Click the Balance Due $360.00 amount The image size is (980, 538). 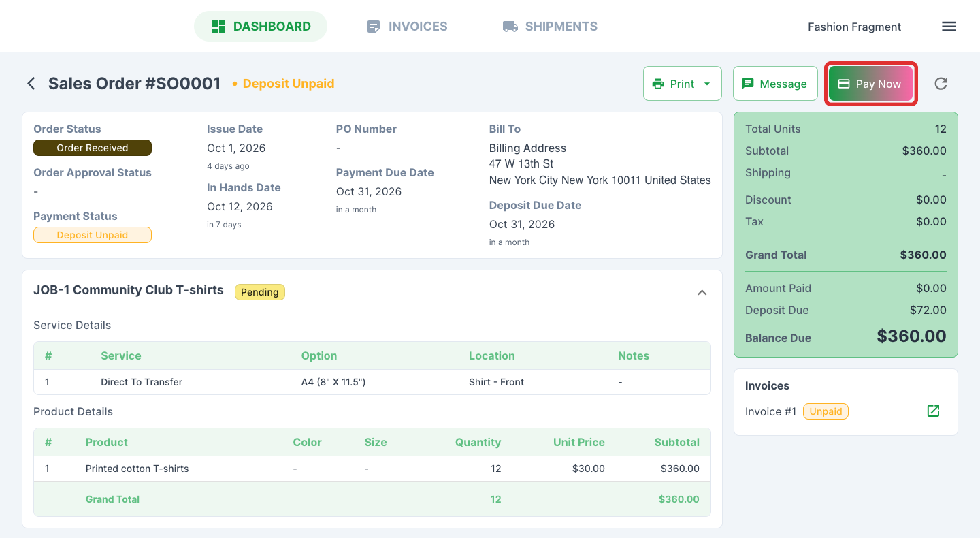(911, 336)
